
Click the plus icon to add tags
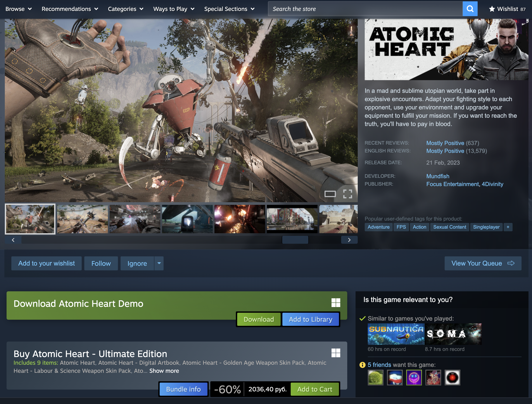[508, 227]
